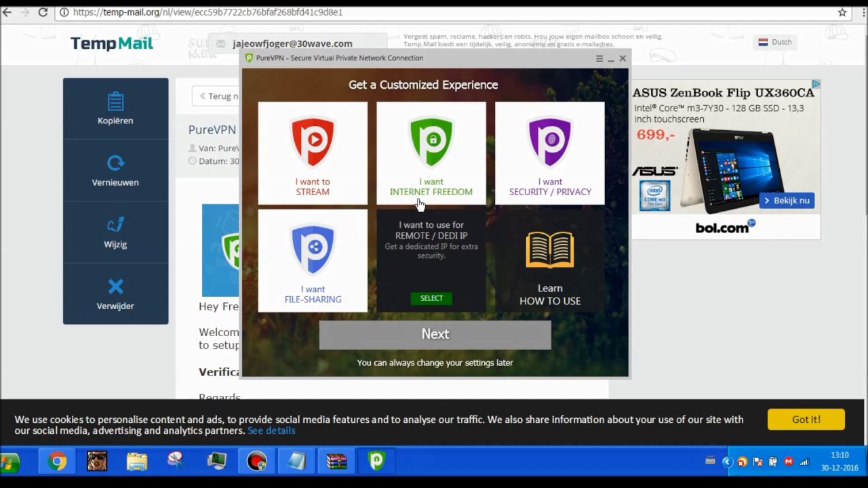Open the file explorer folder taskbar icon
868x488 pixels.
coord(137,462)
